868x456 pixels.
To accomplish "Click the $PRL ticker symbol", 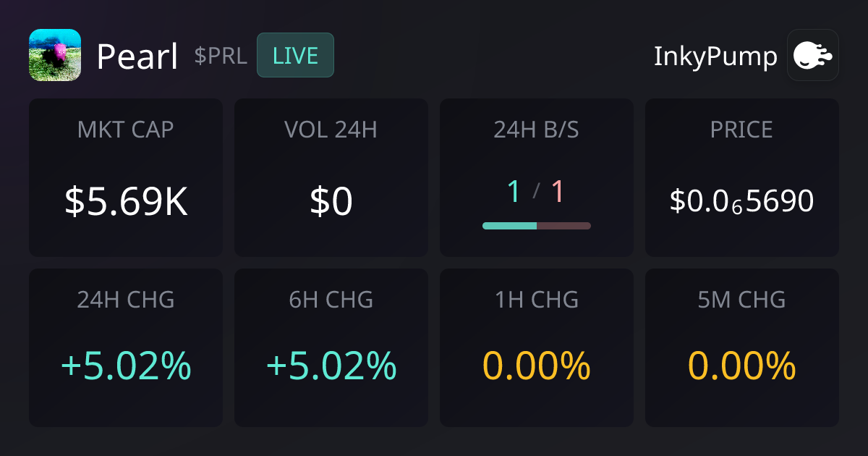I will coord(221,56).
